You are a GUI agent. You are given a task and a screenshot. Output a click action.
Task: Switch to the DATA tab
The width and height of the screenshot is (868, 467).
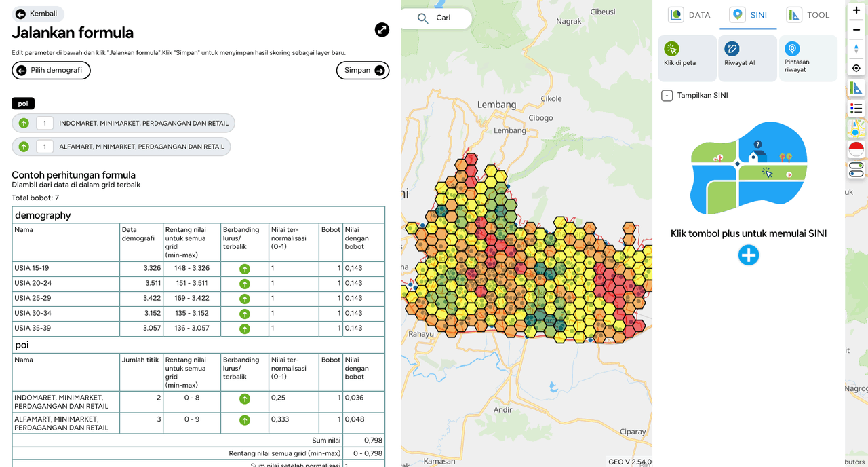coord(690,15)
